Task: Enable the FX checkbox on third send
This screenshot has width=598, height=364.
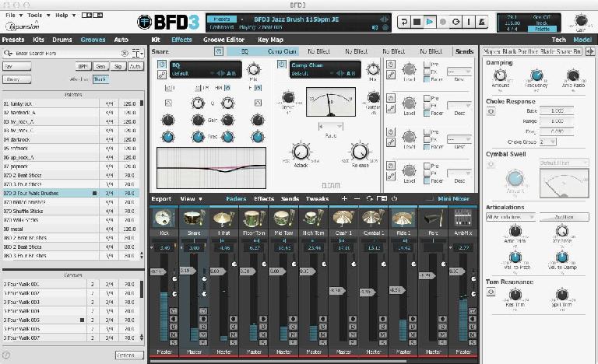Action: tap(427, 139)
